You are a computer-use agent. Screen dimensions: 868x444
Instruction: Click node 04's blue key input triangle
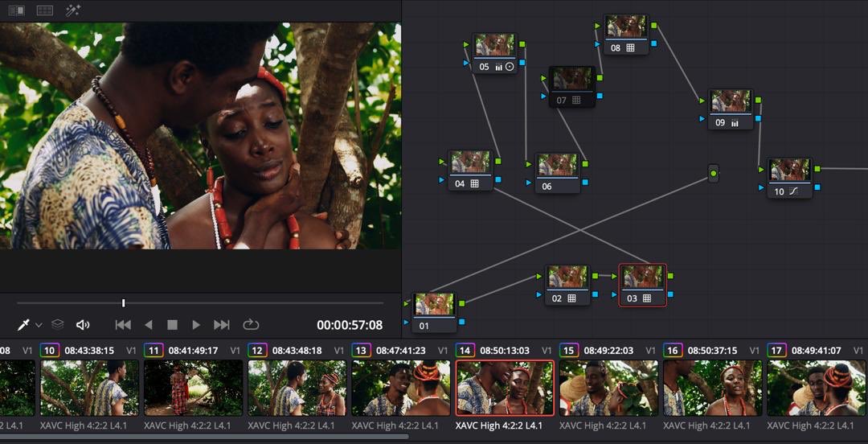point(441,180)
